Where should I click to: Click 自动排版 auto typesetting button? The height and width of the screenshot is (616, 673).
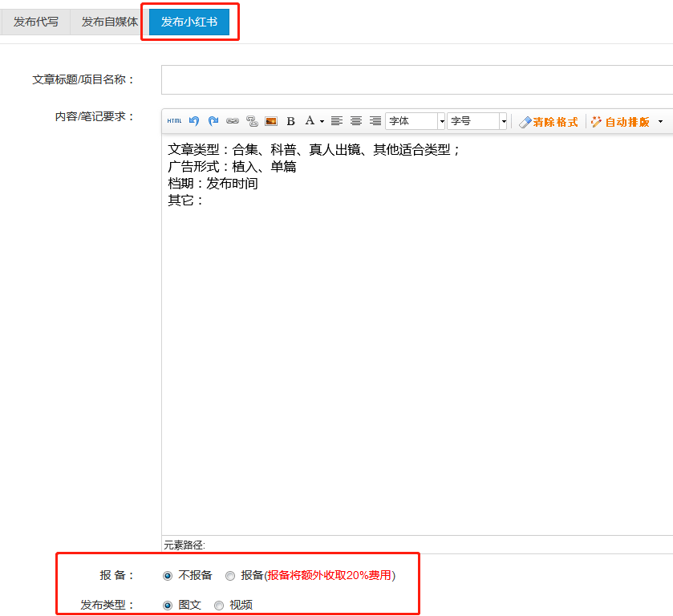[x=620, y=122]
